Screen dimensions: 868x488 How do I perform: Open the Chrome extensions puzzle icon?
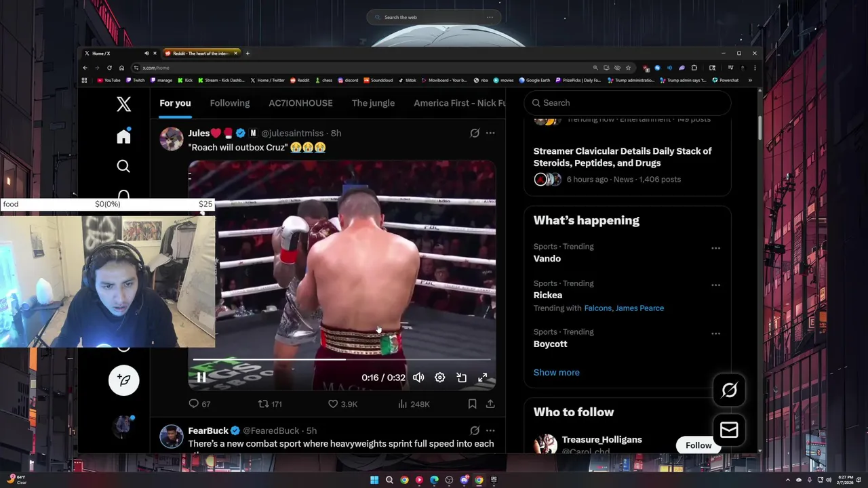click(694, 68)
